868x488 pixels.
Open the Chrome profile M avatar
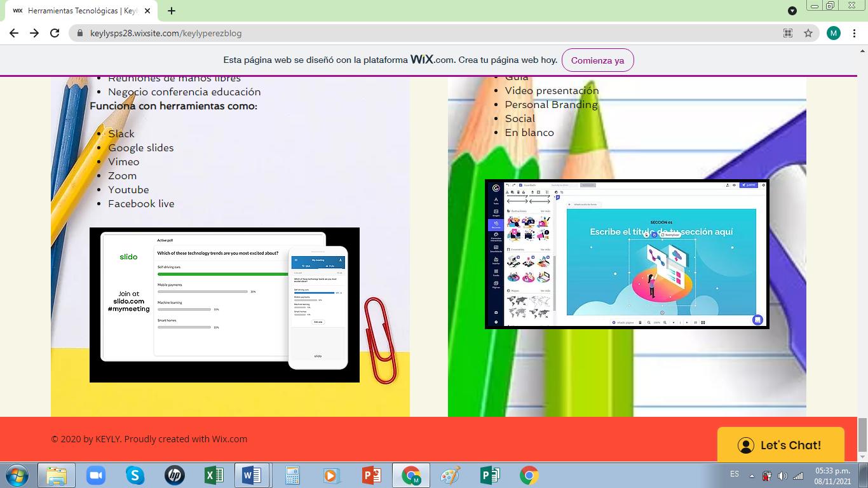(x=834, y=33)
